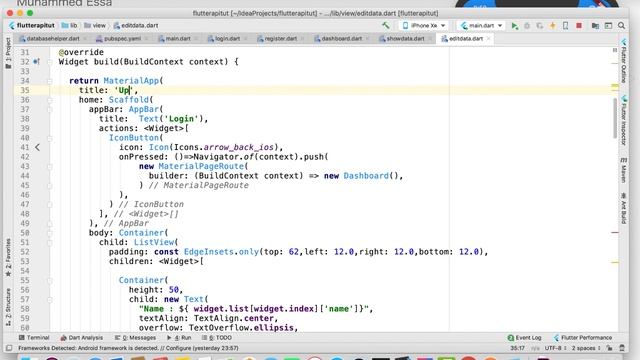The width and height of the screenshot is (640, 360).
Task: Open the Search Everywhere magnifier icon
Action: 621,26
